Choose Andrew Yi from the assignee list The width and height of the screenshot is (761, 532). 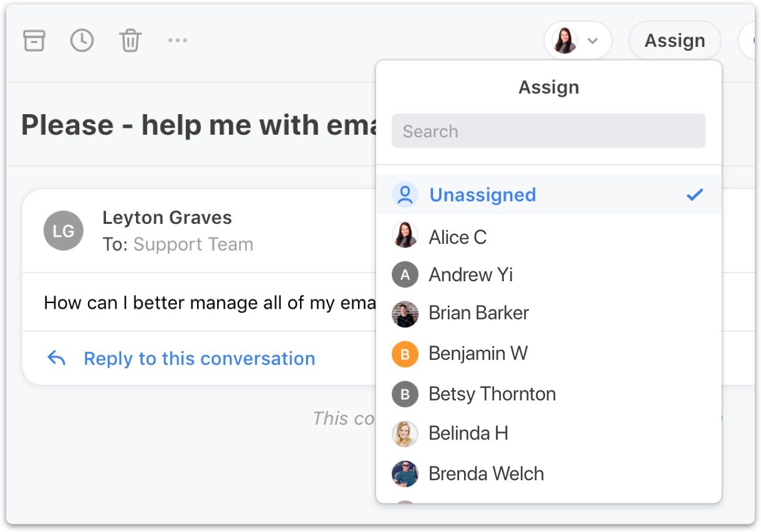471,274
